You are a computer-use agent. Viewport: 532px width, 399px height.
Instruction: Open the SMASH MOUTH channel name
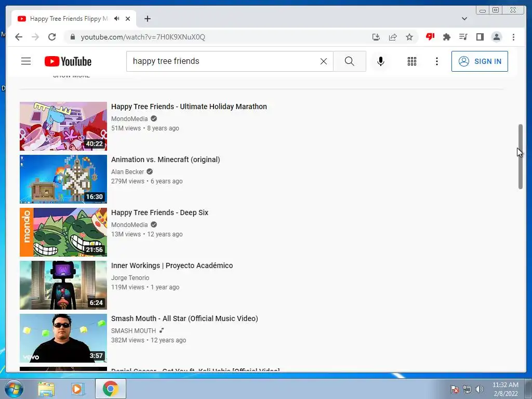tap(134, 330)
